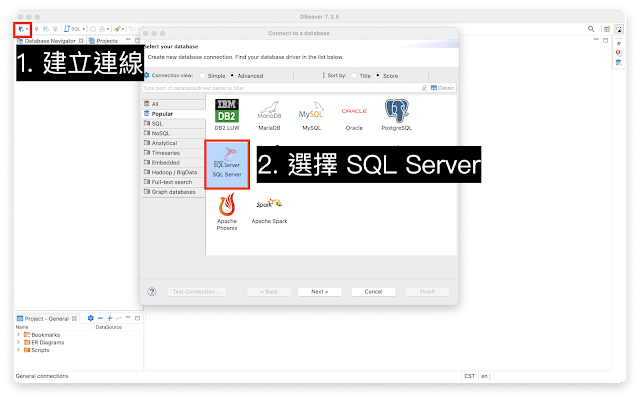Click the 'en' locale in status bar
The image size is (640, 400).
[x=484, y=376]
